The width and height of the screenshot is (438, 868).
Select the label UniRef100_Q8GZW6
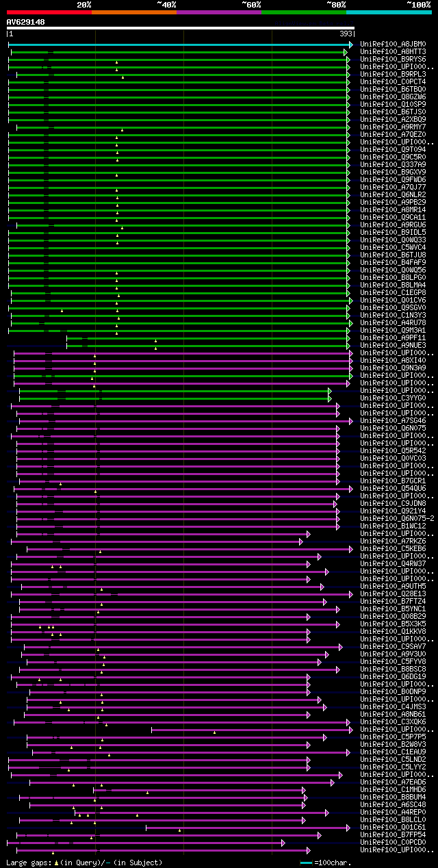click(x=394, y=97)
